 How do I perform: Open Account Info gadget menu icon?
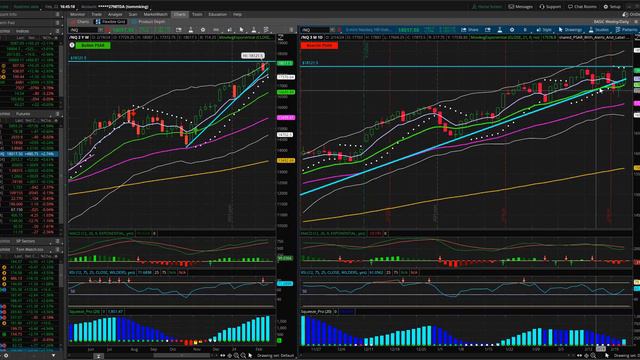pyautogui.click(x=58, y=14)
